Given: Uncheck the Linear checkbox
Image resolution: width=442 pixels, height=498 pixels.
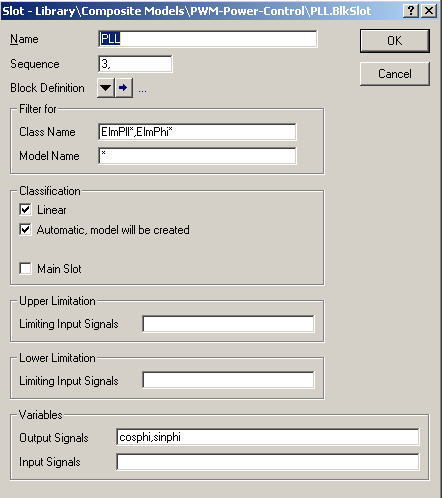Looking at the screenshot, I should click(x=25, y=210).
